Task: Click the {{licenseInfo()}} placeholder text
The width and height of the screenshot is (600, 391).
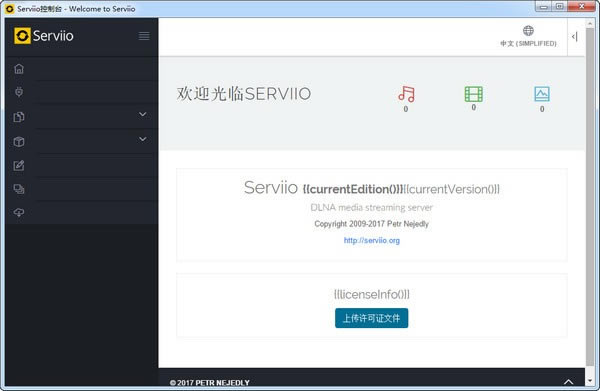Action: 372,294
